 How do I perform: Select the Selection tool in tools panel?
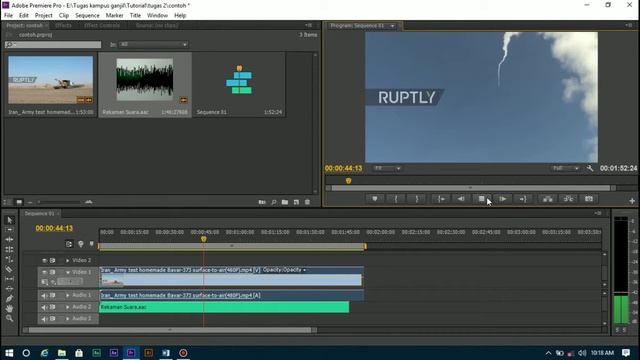tap(10, 220)
